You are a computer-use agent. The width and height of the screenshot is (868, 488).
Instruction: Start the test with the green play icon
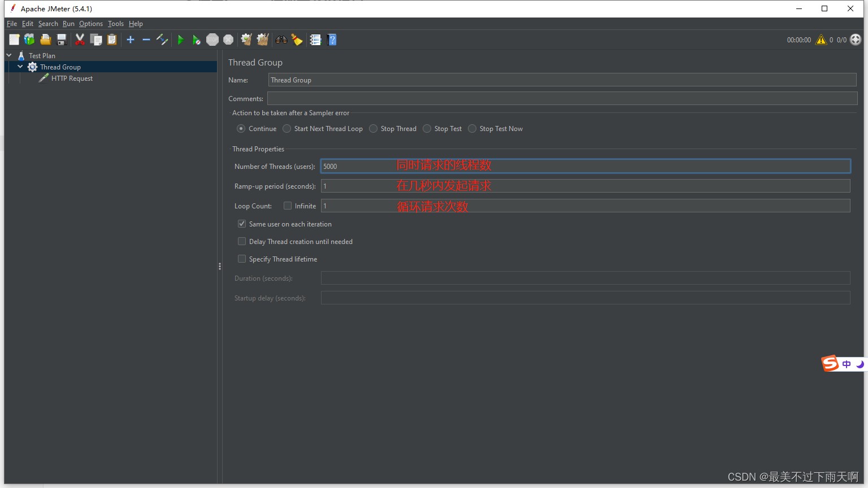(x=181, y=40)
